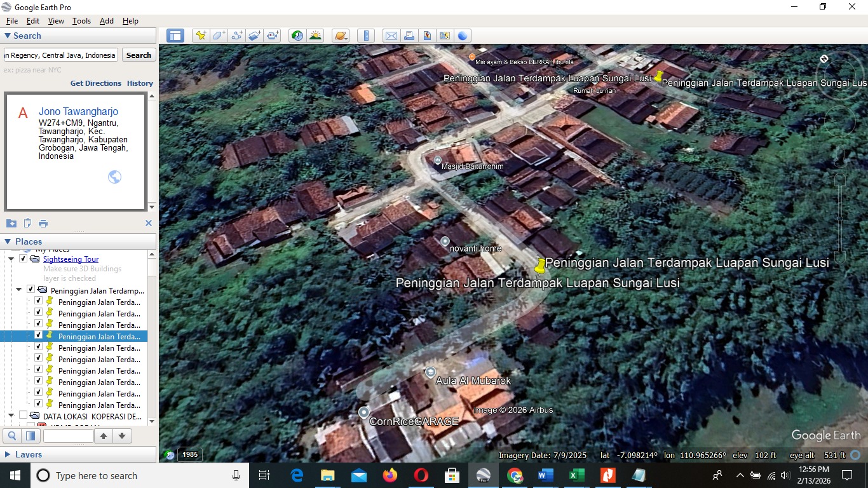
Task: Click the Record a Tour camera icon
Action: (x=273, y=36)
